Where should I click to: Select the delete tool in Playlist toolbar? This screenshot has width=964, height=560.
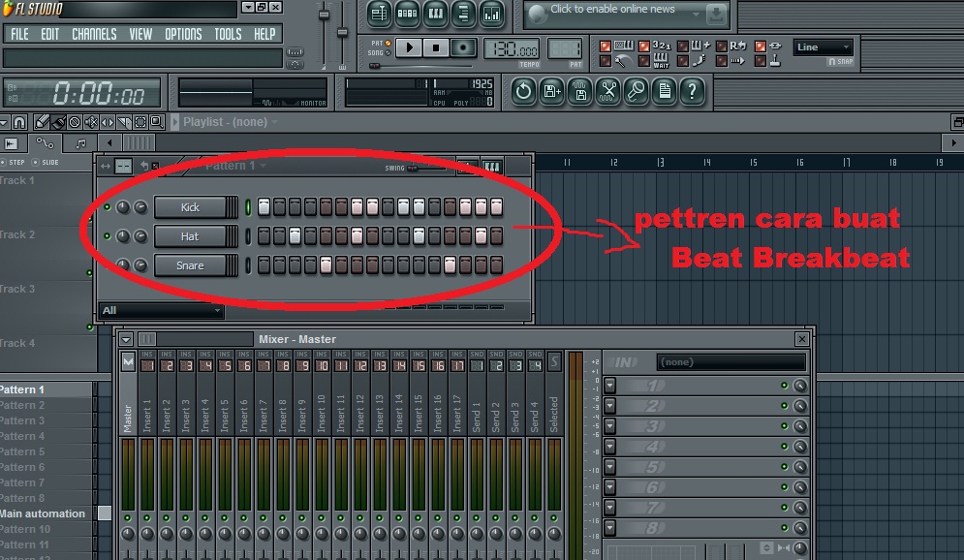(75, 122)
